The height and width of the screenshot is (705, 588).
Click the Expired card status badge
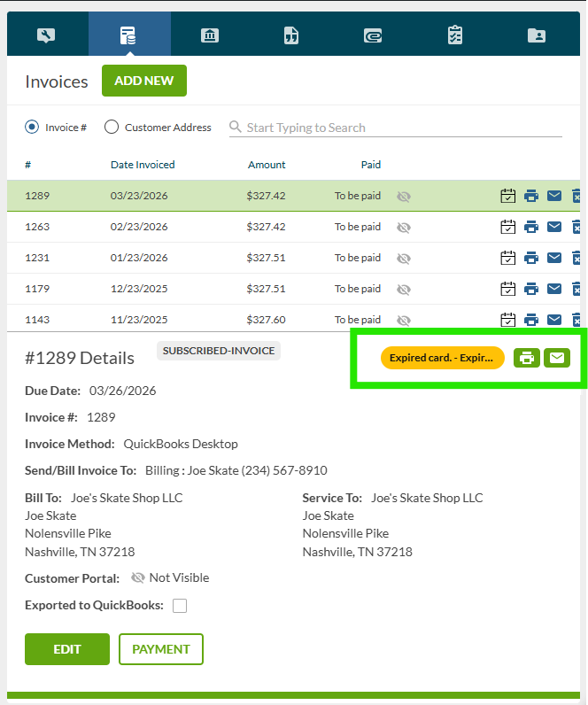442,358
